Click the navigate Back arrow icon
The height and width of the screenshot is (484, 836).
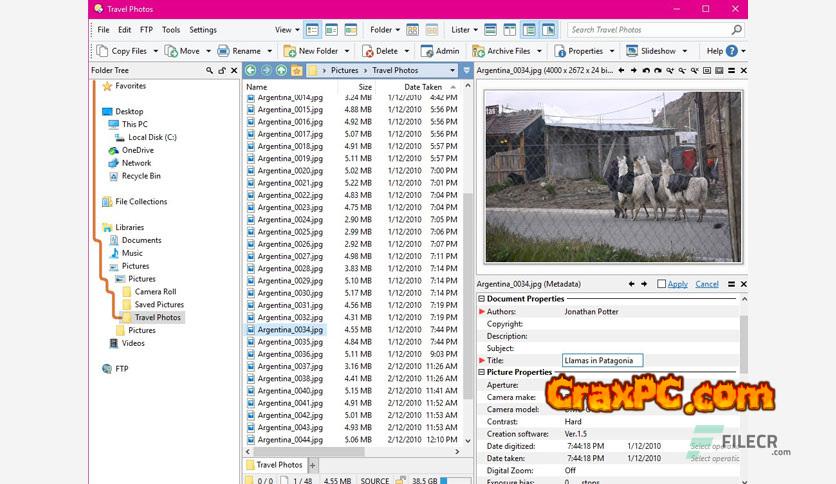(251, 71)
